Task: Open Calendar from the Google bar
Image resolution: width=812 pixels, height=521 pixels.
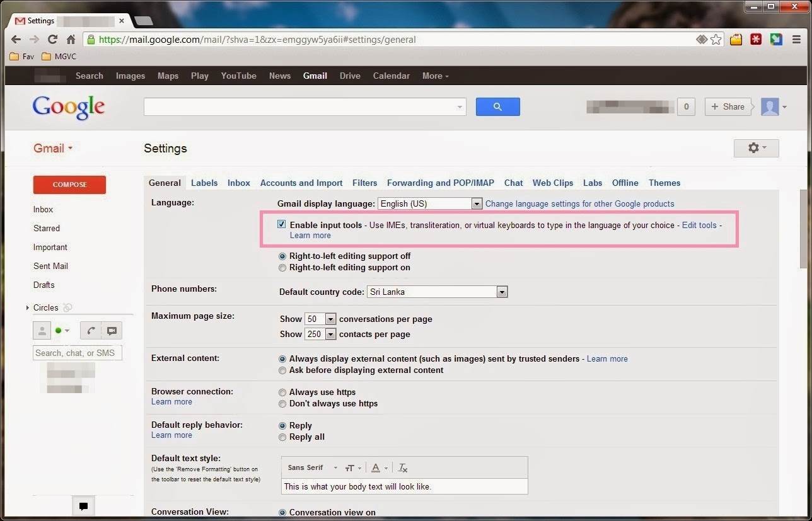Action: [x=391, y=76]
